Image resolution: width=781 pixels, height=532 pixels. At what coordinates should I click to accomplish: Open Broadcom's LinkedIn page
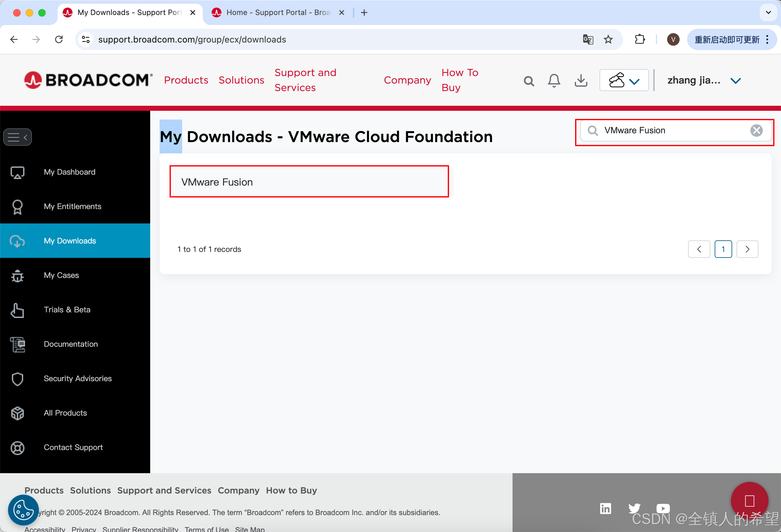coord(605,509)
